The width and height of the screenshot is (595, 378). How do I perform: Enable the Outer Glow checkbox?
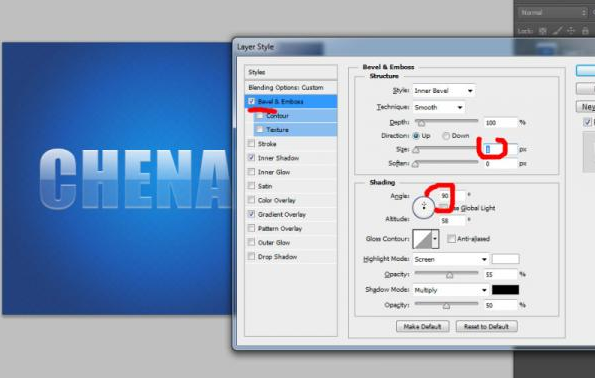tap(251, 242)
